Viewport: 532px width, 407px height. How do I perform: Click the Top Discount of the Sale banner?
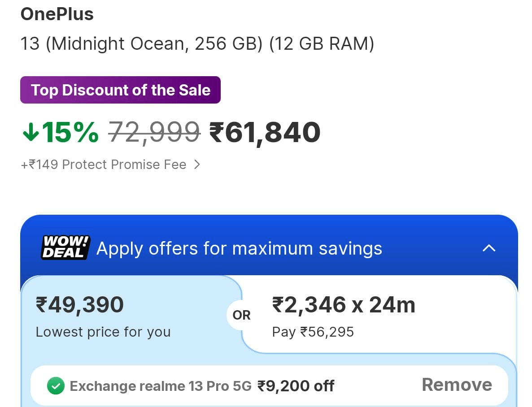[x=120, y=90]
